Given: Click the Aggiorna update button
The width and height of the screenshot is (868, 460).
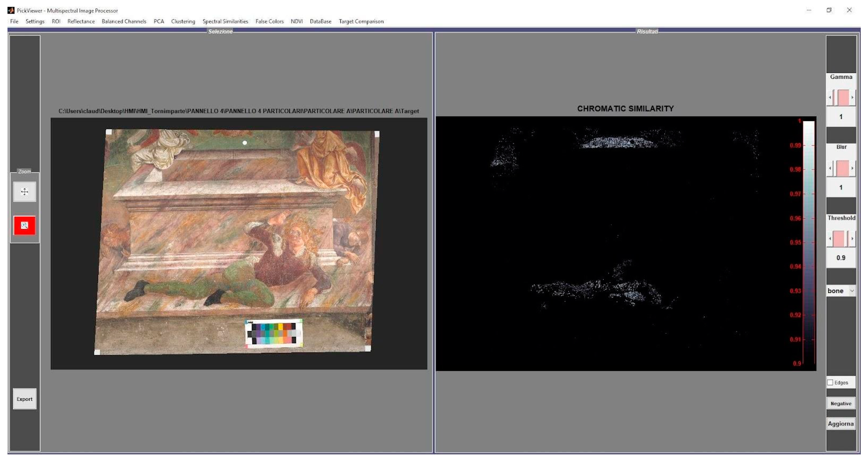Looking at the screenshot, I should point(841,424).
